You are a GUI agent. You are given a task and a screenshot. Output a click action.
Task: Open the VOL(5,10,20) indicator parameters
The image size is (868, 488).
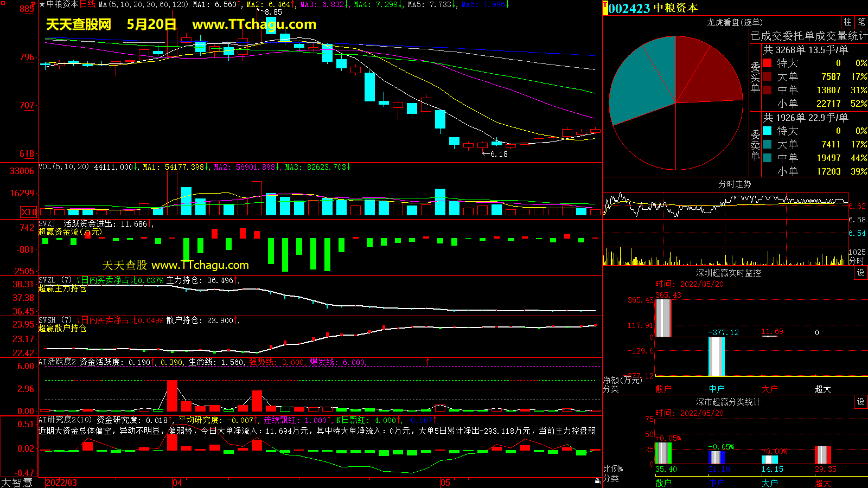click(63, 167)
